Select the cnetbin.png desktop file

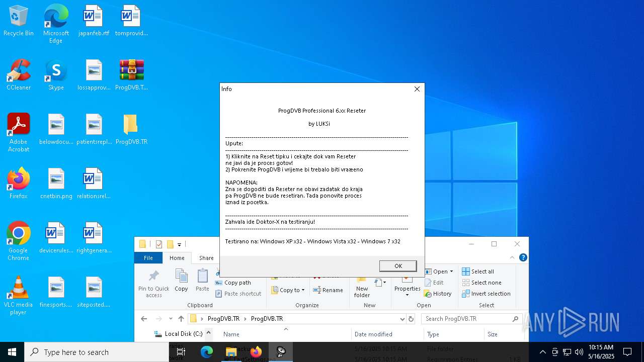[x=56, y=184]
